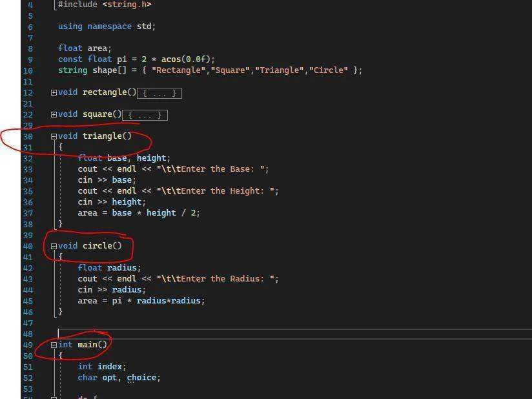The image size is (532, 399).
Task: Click 'cin >> radius;' statement
Action: pyautogui.click(x=112, y=290)
